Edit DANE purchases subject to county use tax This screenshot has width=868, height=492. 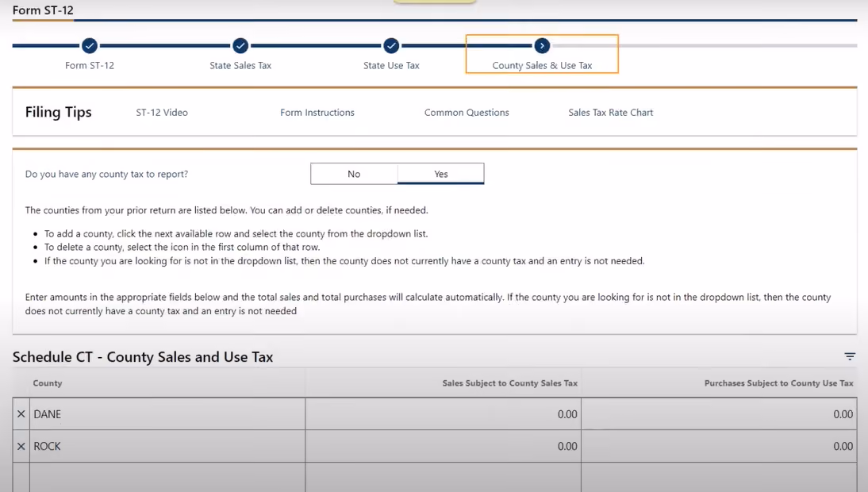[719, 414]
